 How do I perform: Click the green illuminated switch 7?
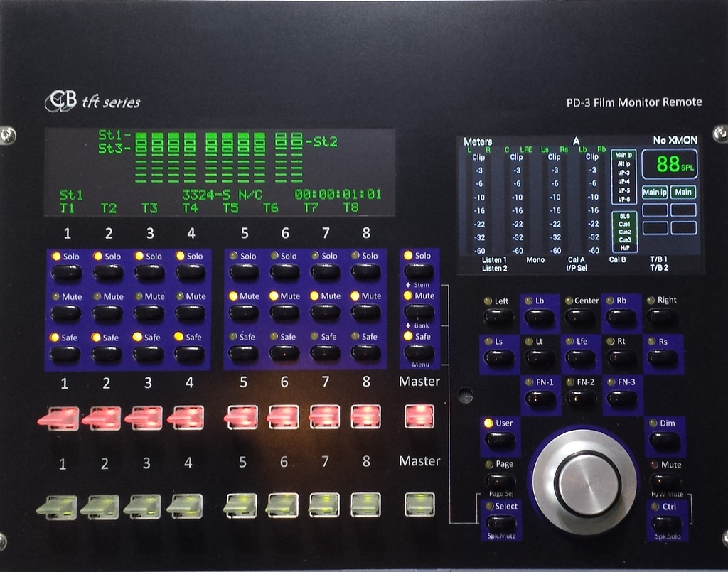324,504
